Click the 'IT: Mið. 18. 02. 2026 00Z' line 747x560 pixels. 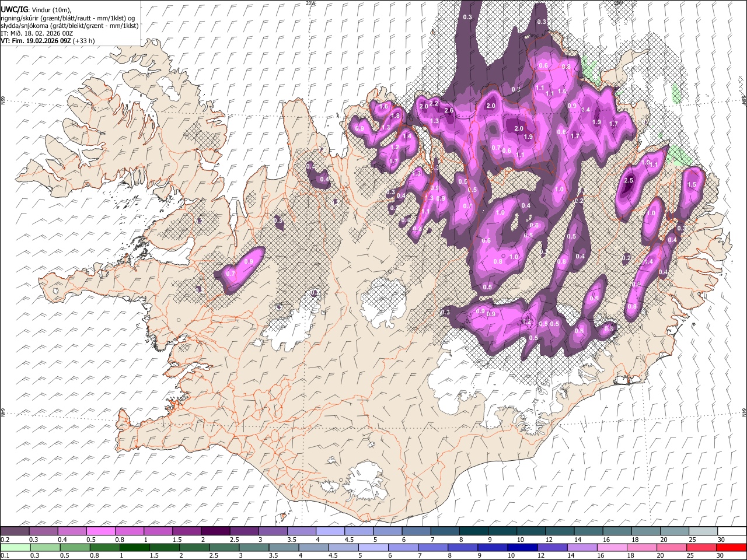(x=37, y=33)
